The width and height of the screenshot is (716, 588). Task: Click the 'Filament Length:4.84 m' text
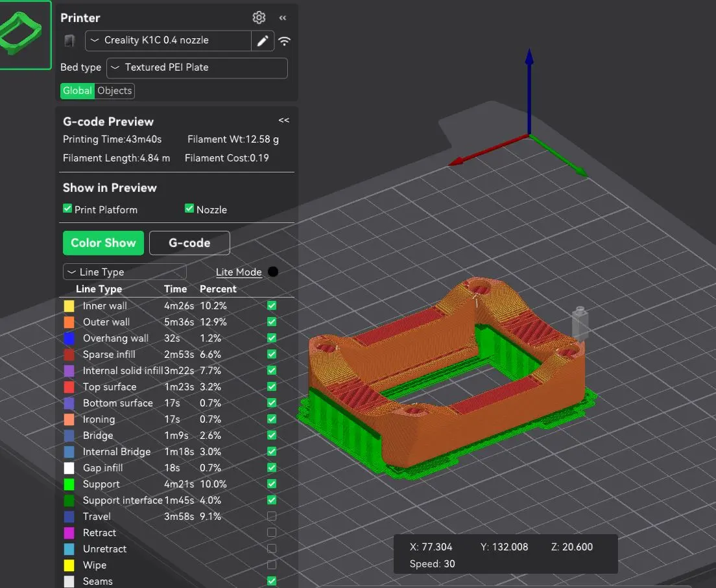117,158
